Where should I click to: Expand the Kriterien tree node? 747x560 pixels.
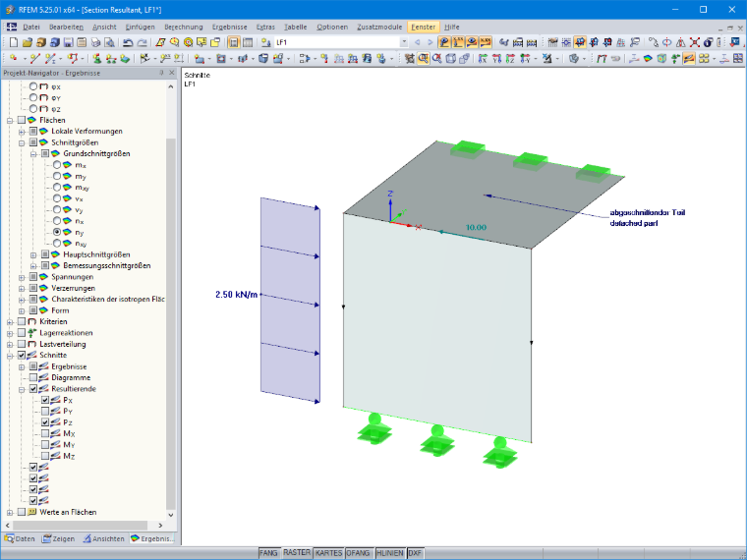point(10,322)
